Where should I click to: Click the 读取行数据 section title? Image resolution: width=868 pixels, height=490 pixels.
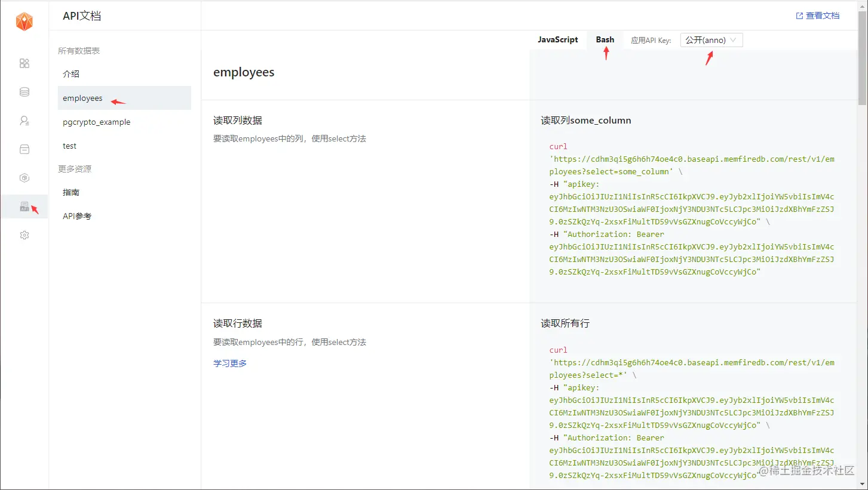237,323
